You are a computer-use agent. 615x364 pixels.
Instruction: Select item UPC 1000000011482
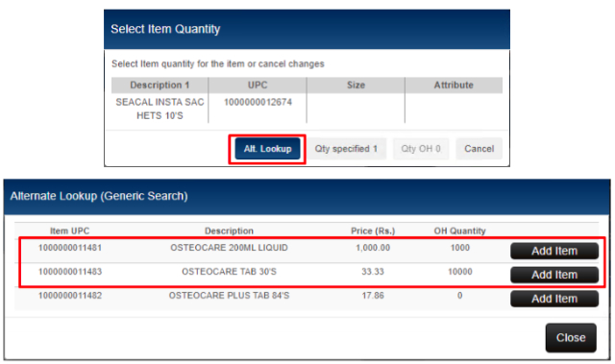tap(70, 296)
